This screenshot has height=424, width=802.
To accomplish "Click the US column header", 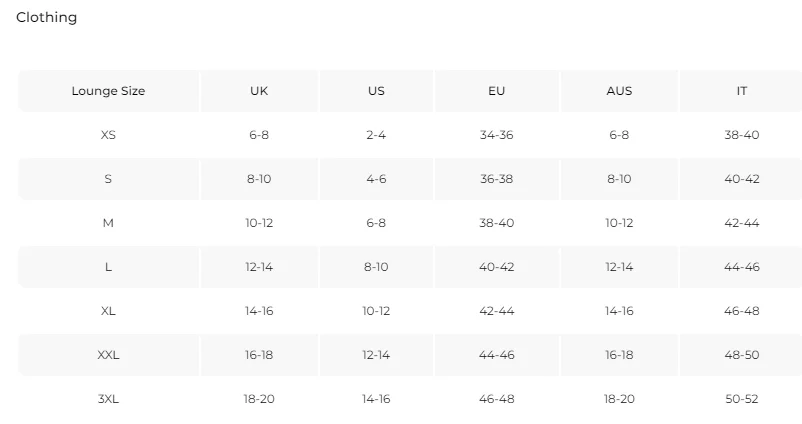I will [376, 91].
